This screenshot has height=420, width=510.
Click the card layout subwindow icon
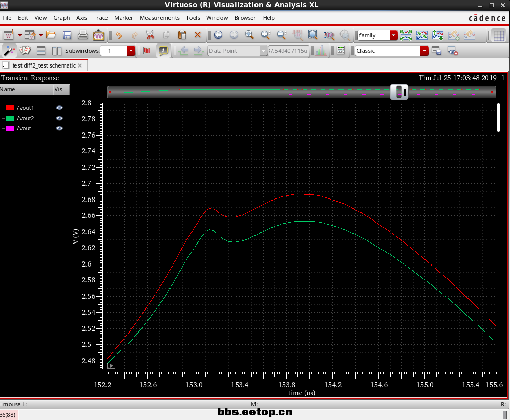click(x=25, y=50)
